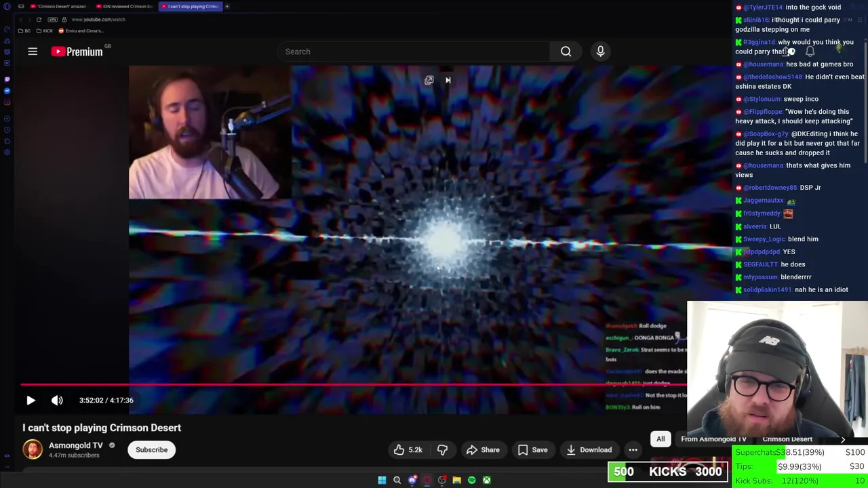This screenshot has width=868, height=488.
Task: Open the YouTube guide hamburger menu
Action: click(33, 52)
